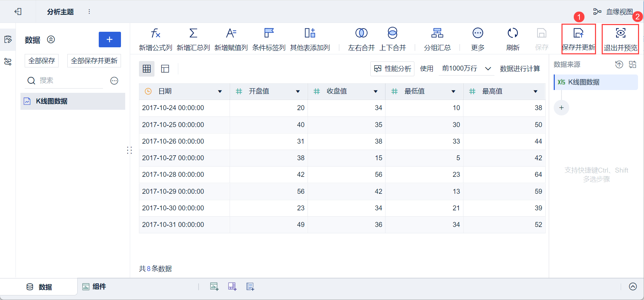Select the 数据 tab at the bottom
This screenshot has height=300, width=644.
(39, 287)
